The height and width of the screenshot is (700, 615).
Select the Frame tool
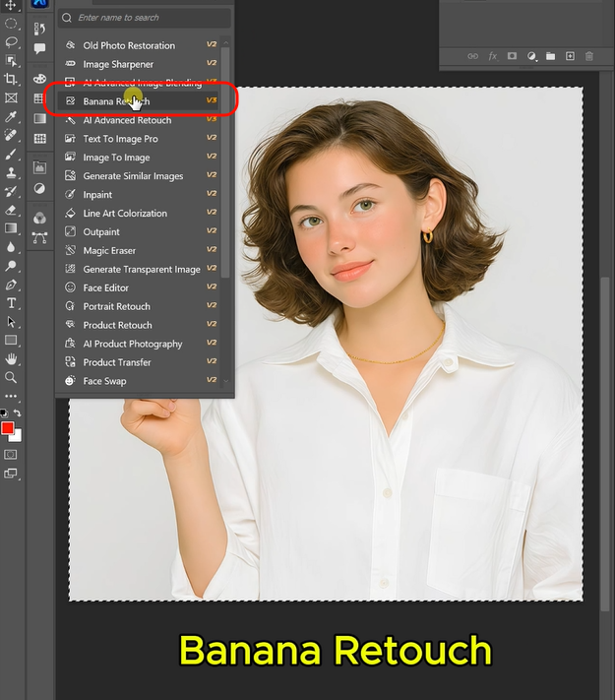[x=10, y=97]
